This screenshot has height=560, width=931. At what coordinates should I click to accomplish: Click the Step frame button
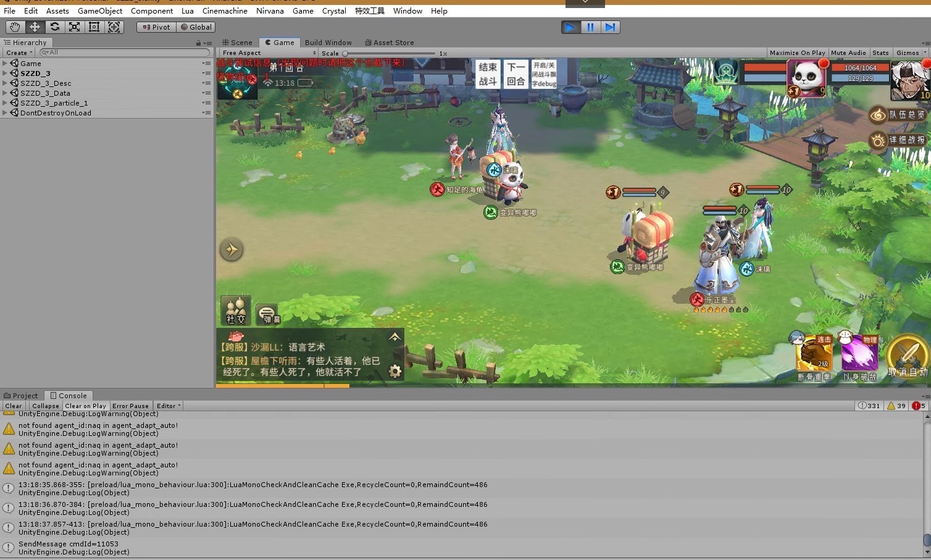[610, 27]
